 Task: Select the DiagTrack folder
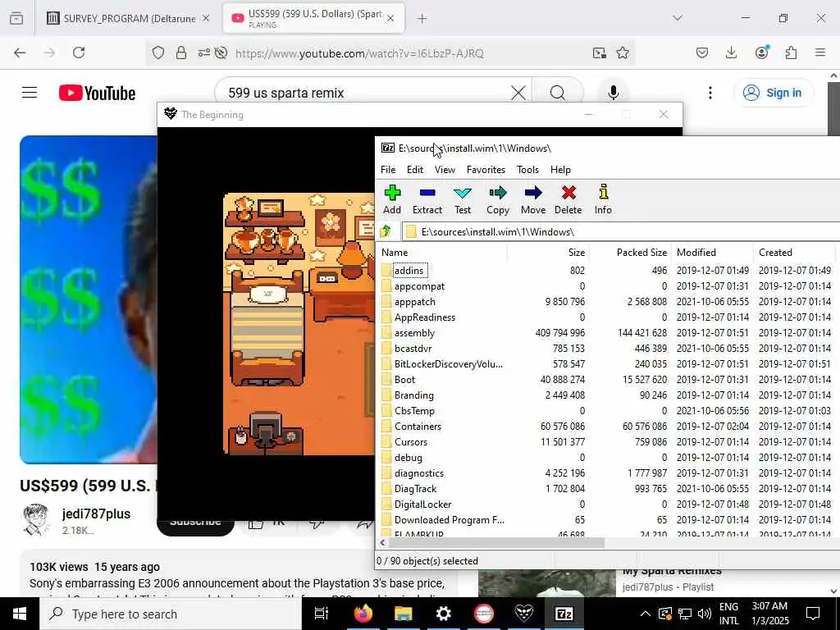[x=415, y=488]
